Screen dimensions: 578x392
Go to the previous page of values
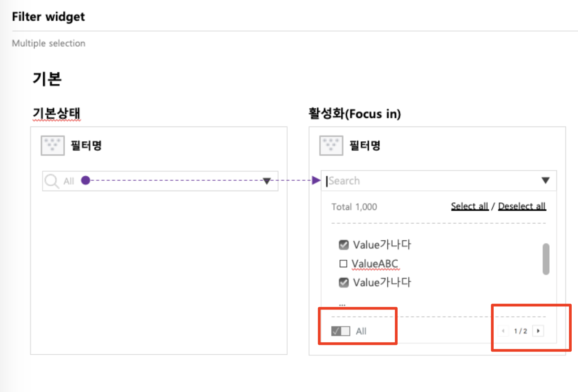click(x=503, y=331)
